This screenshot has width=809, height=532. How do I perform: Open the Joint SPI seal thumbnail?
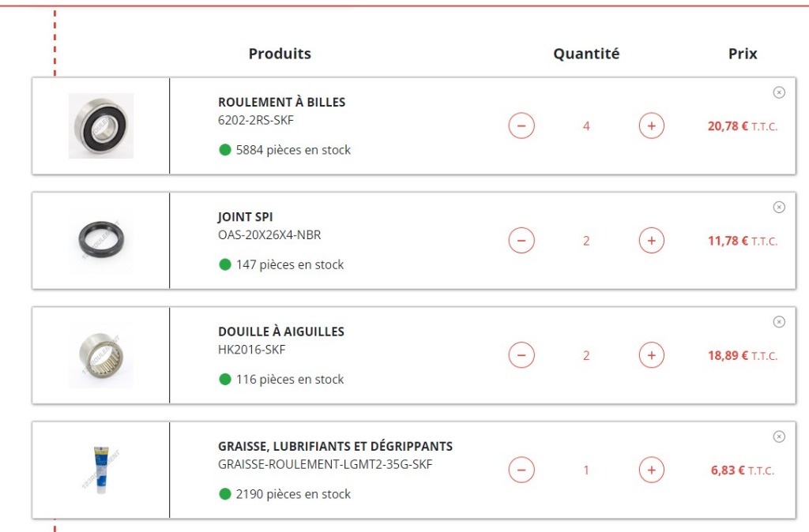coord(101,240)
